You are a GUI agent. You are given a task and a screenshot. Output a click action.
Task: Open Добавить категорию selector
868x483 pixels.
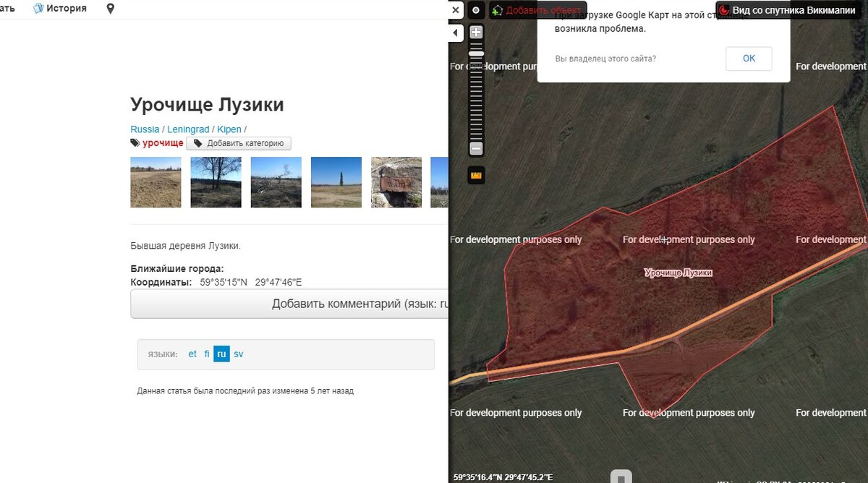[x=239, y=142]
